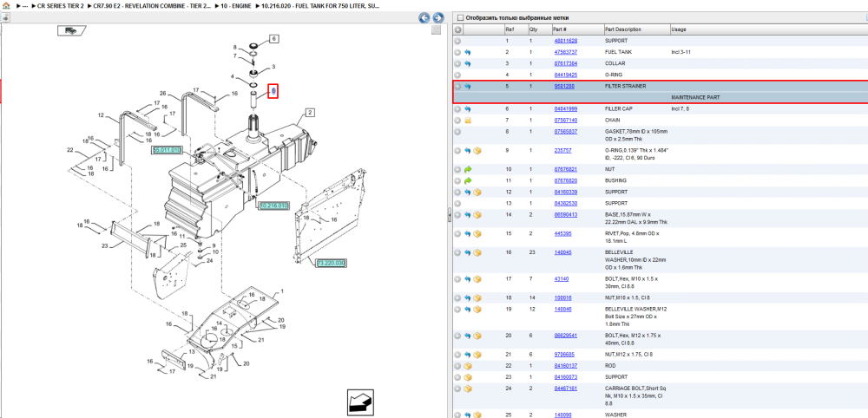
Task: Click the blue arrow icon for NUT 9706685
Action: pyautogui.click(x=467, y=355)
